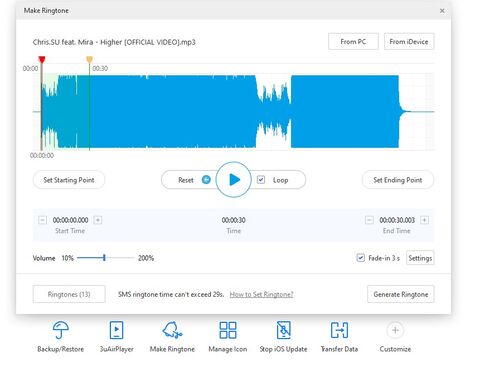Click the End Time value 00:00:30.003

(397, 220)
